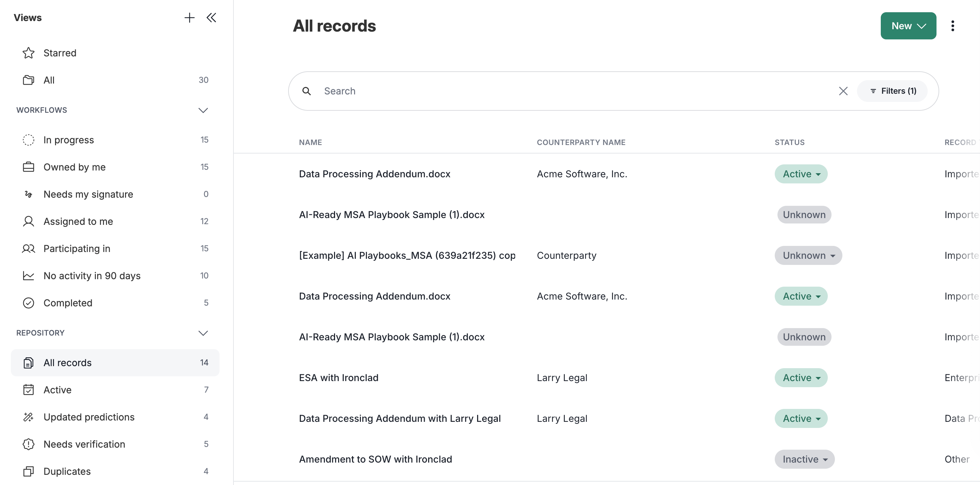Add a new view with plus icon
This screenshot has height=485, width=980.
(189, 18)
